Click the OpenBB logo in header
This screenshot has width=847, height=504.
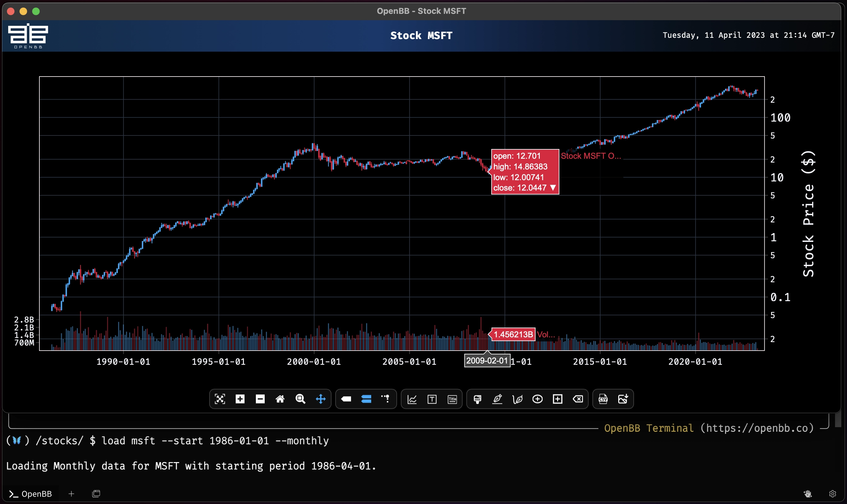point(28,36)
